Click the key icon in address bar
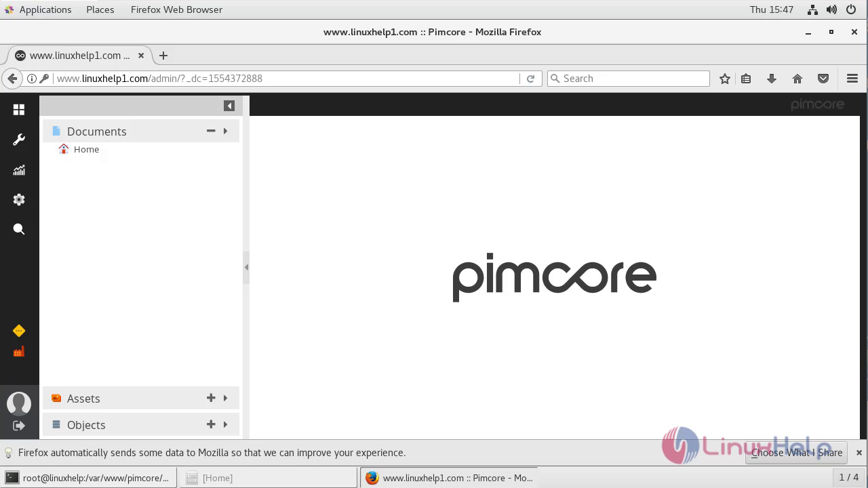The height and width of the screenshot is (488, 868). coord(44,79)
